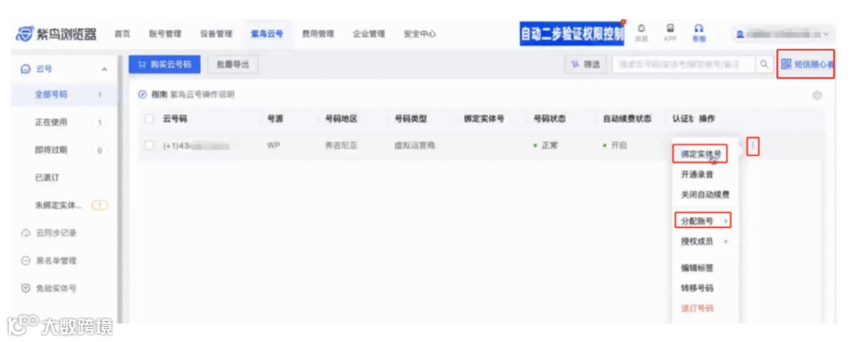The height and width of the screenshot is (342, 868).
Task: Open the 消息 bell notifications
Action: click(641, 32)
